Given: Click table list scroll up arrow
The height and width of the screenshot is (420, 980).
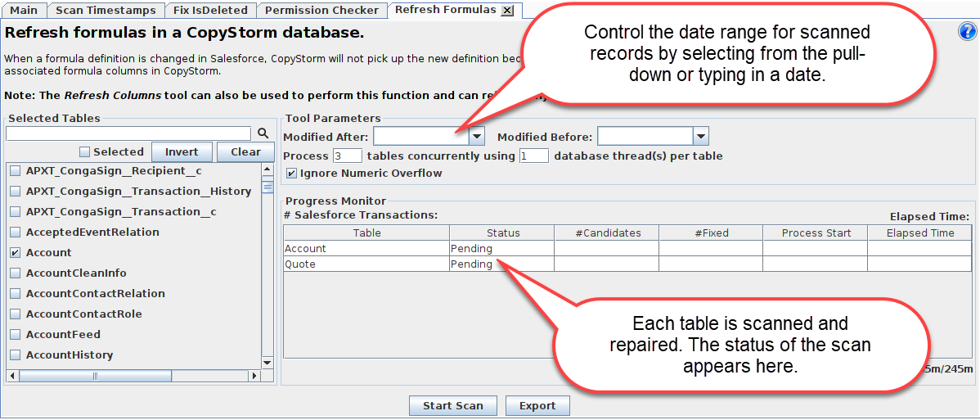Looking at the screenshot, I should click(267, 169).
